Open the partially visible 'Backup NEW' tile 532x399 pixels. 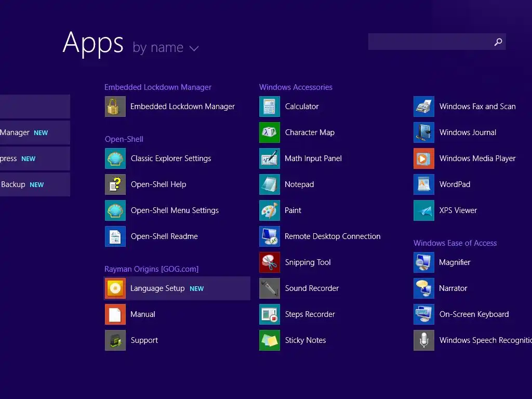click(35, 184)
